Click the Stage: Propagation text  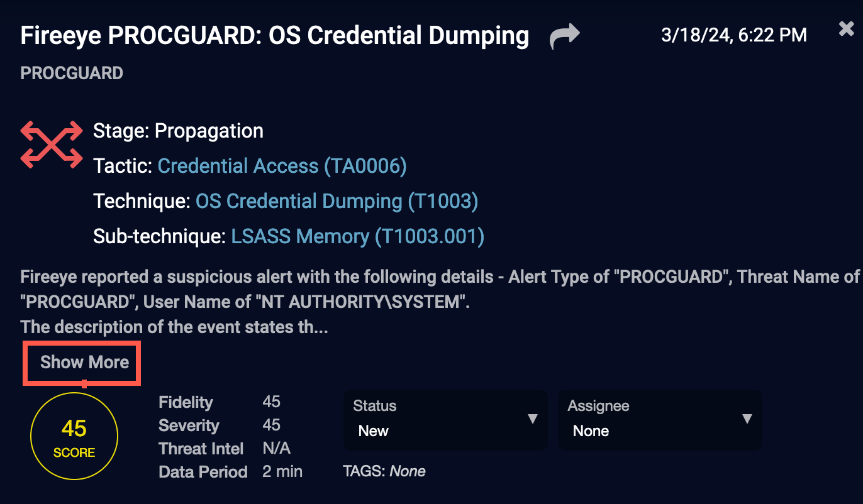pos(178,131)
